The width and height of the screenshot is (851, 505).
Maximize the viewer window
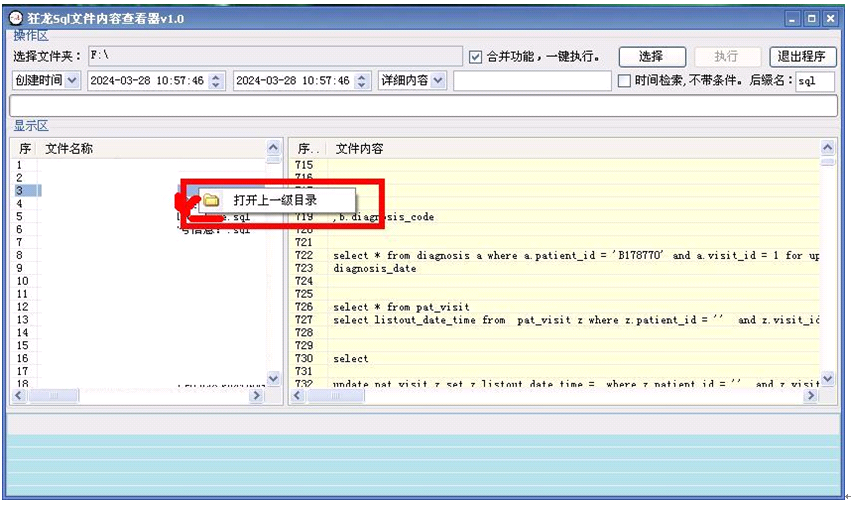pyautogui.click(x=812, y=19)
